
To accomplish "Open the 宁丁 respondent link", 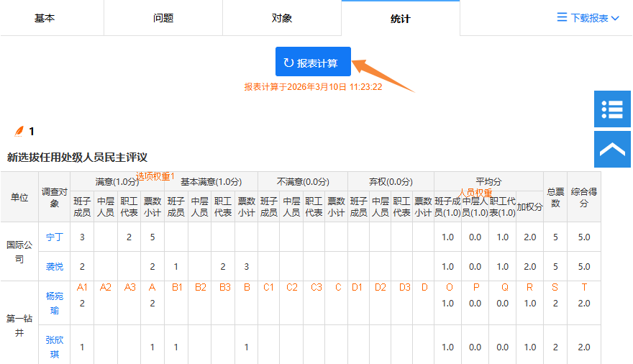I will 55,237.
